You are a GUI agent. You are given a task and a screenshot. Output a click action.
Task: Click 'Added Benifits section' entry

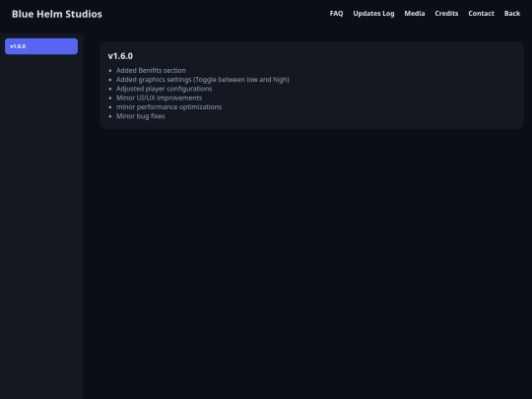(x=151, y=70)
